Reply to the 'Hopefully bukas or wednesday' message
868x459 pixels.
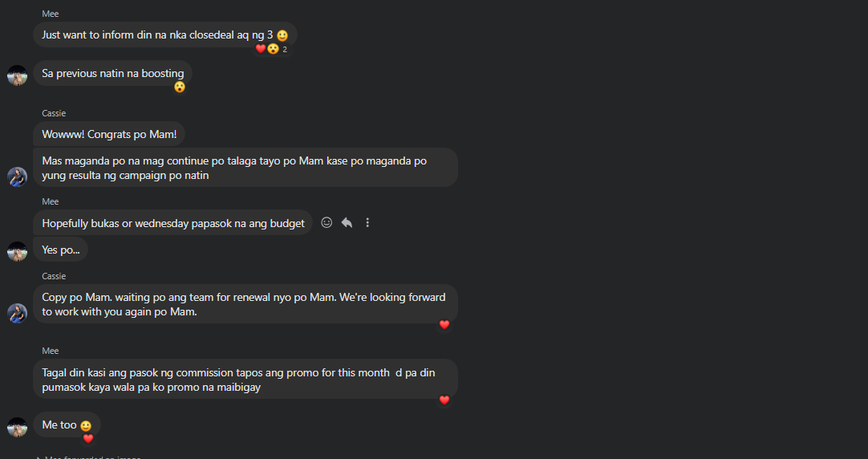click(347, 222)
